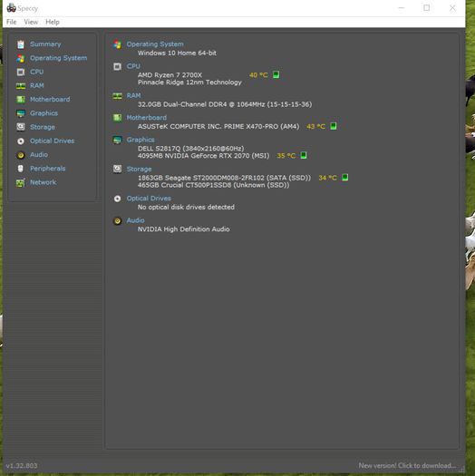The image size is (475, 476).
Task: Click the green CPU temperature indicator icon
Action: point(276,74)
